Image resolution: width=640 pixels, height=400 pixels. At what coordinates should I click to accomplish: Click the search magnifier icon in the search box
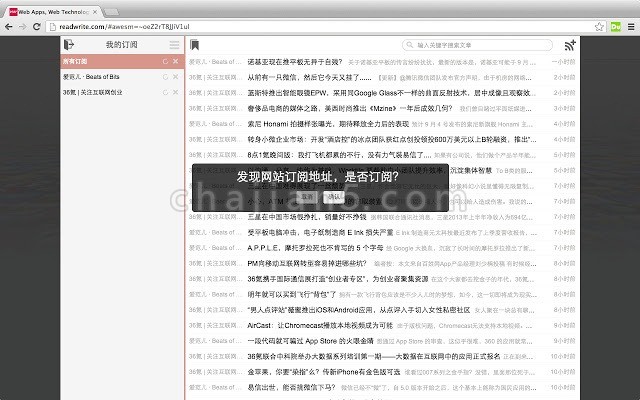(x=409, y=45)
